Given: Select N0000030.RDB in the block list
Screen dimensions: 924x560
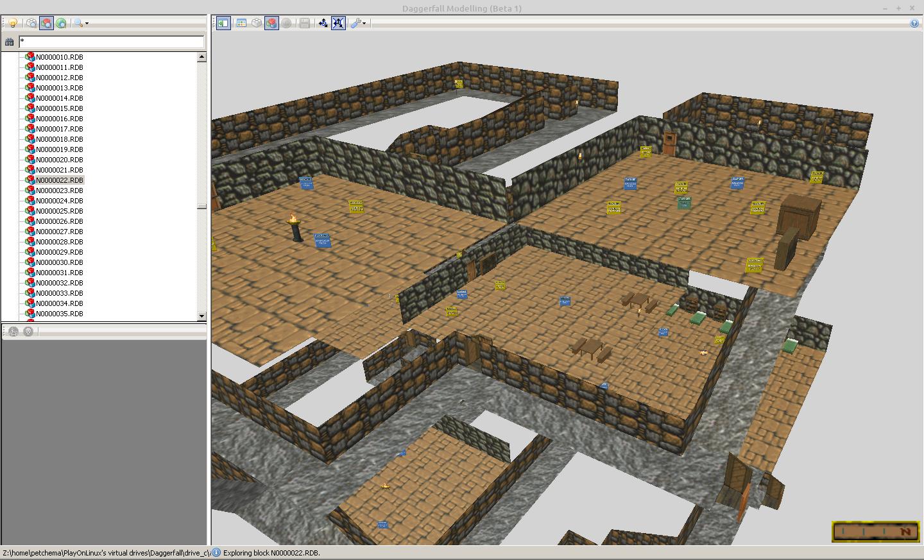Looking at the screenshot, I should click(x=59, y=262).
